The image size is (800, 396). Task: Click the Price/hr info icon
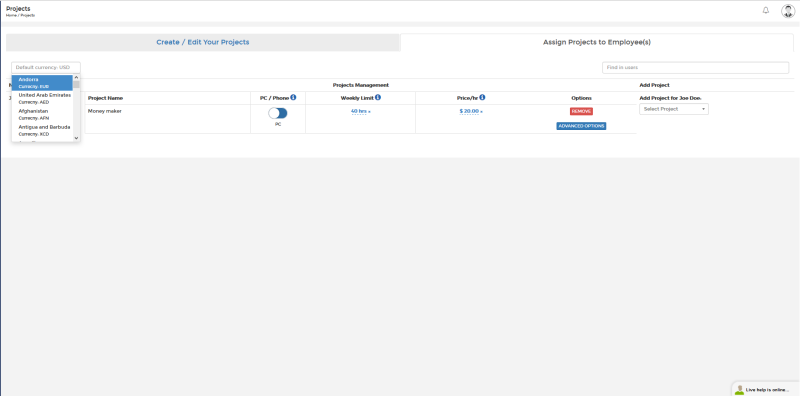482,97
